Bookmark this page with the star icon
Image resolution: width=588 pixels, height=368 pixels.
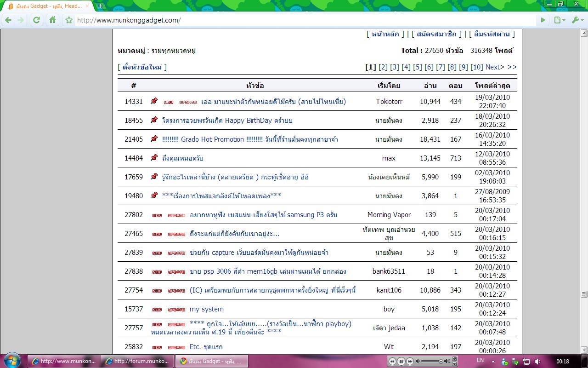pyautogui.click(x=69, y=20)
